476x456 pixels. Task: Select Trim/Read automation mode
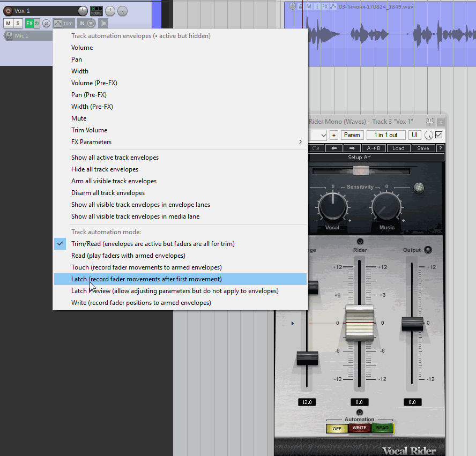[180, 244]
